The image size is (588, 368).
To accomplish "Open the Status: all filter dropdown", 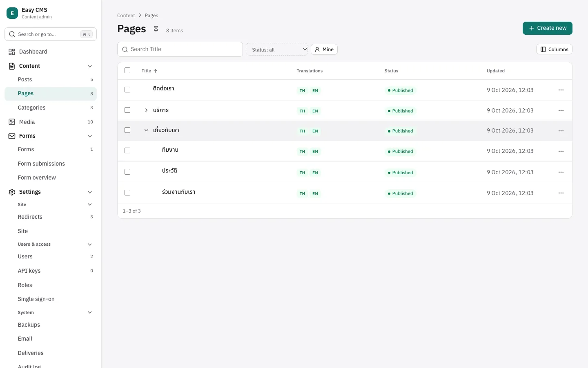I will [x=277, y=49].
